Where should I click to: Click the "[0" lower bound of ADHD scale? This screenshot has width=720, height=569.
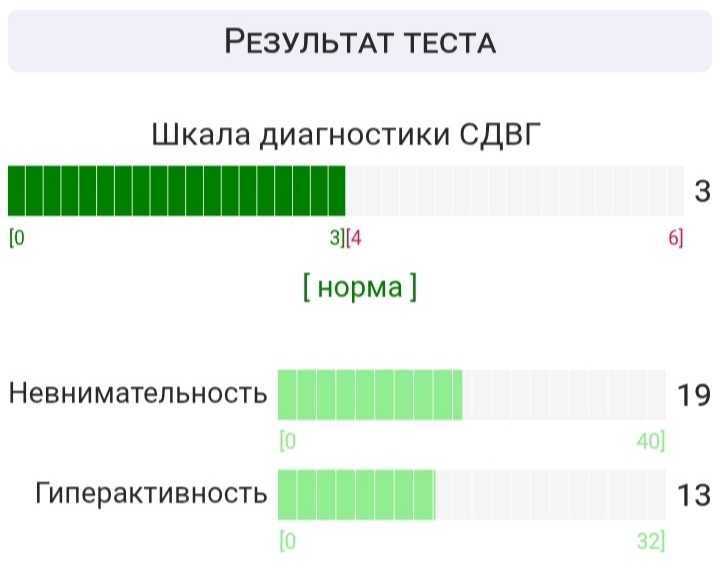(17, 238)
